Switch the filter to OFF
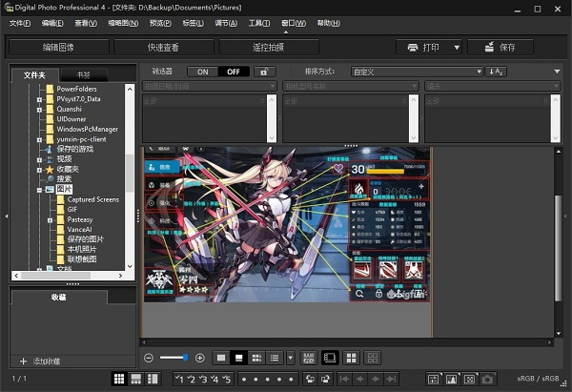The height and width of the screenshot is (392, 572). coord(232,72)
